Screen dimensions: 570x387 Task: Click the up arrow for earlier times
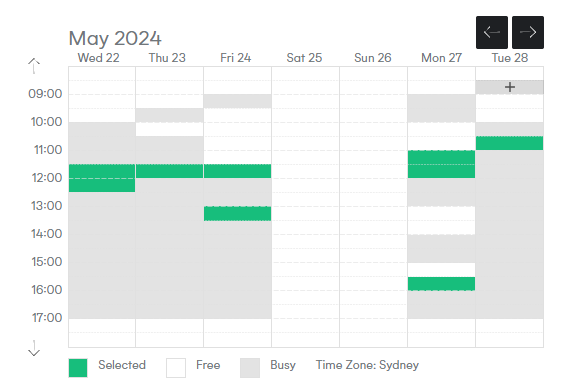click(34, 66)
